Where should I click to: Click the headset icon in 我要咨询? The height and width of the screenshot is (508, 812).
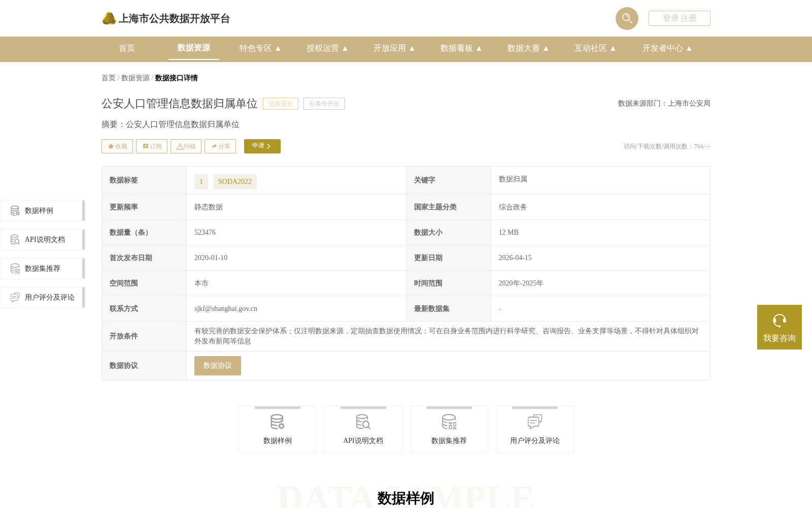[780, 321]
